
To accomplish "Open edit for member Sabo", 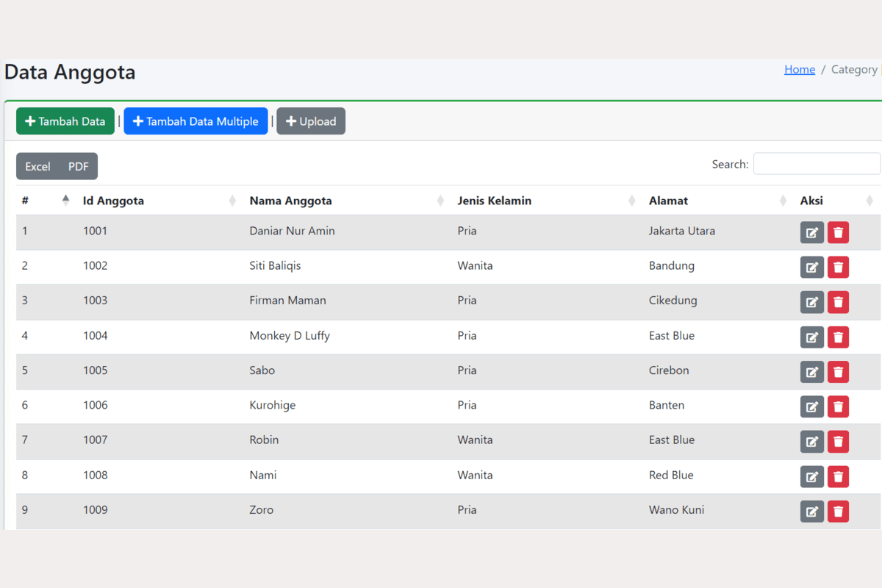I will coord(811,372).
